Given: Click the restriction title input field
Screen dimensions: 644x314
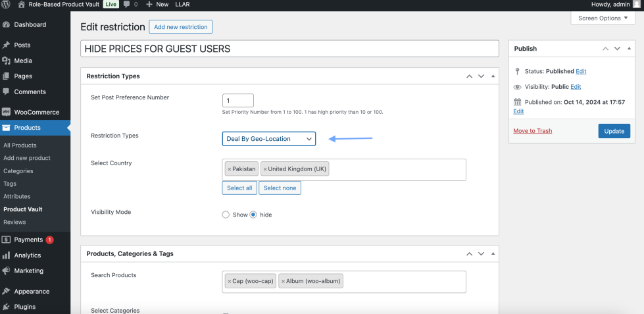Looking at the screenshot, I should pyautogui.click(x=289, y=49).
